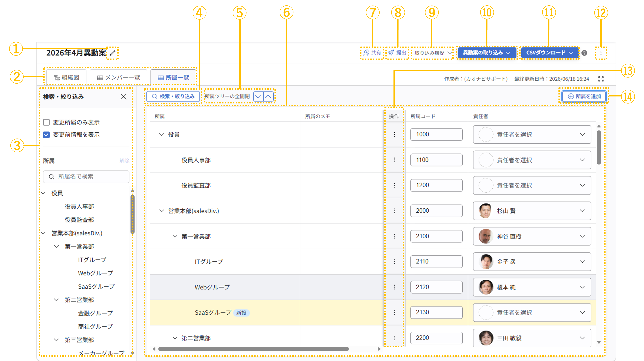Close the 検索・絞り込み side panel
Image resolution: width=644 pixels, height=361 pixels.
[x=123, y=97]
